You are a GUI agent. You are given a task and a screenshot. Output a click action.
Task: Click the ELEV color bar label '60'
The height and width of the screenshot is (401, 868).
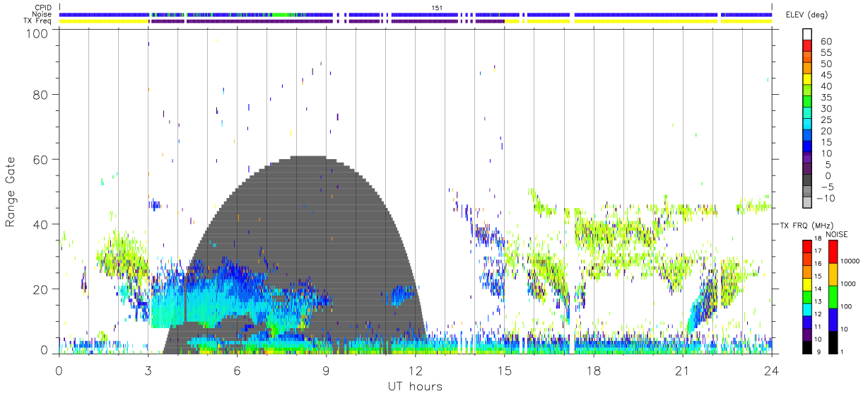pos(826,42)
